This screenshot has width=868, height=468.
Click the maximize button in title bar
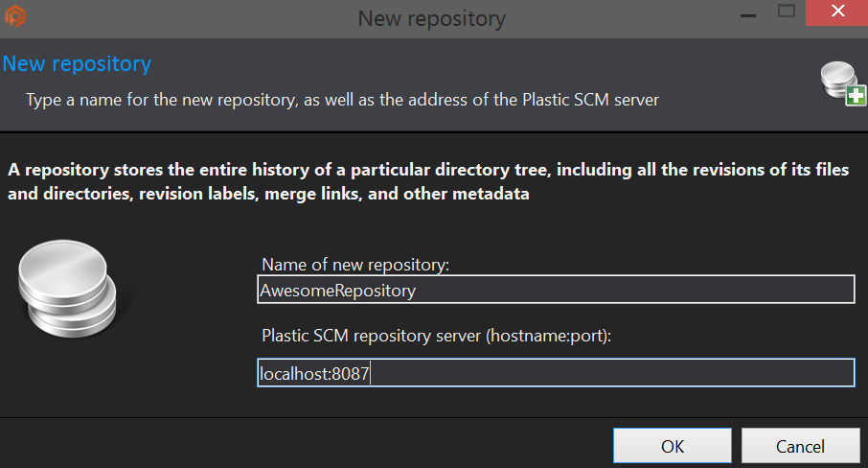(x=786, y=12)
